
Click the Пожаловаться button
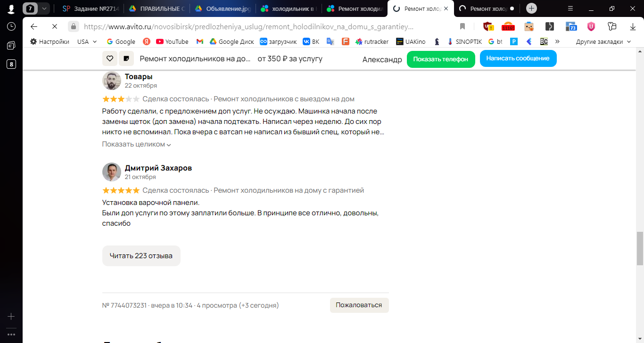[x=359, y=305]
